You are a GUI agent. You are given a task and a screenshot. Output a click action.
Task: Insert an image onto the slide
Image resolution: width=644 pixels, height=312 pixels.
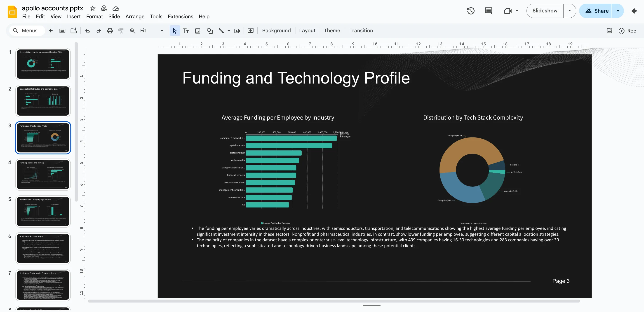pos(198,30)
